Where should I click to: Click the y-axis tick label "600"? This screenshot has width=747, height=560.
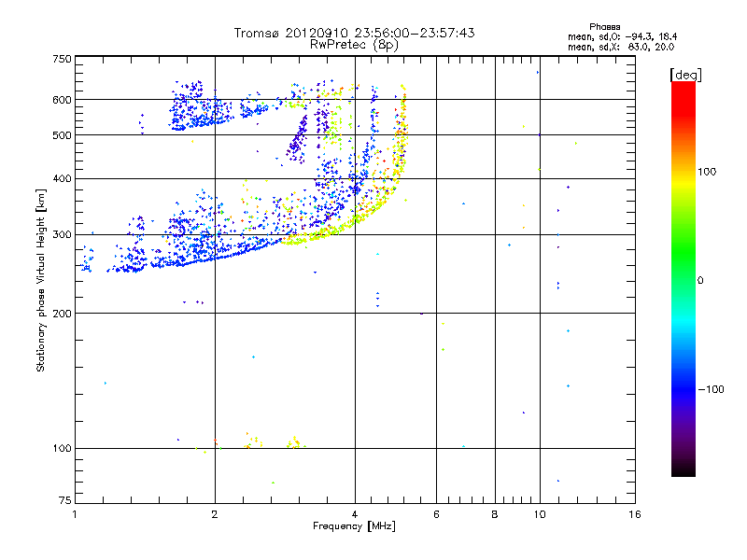click(x=62, y=100)
